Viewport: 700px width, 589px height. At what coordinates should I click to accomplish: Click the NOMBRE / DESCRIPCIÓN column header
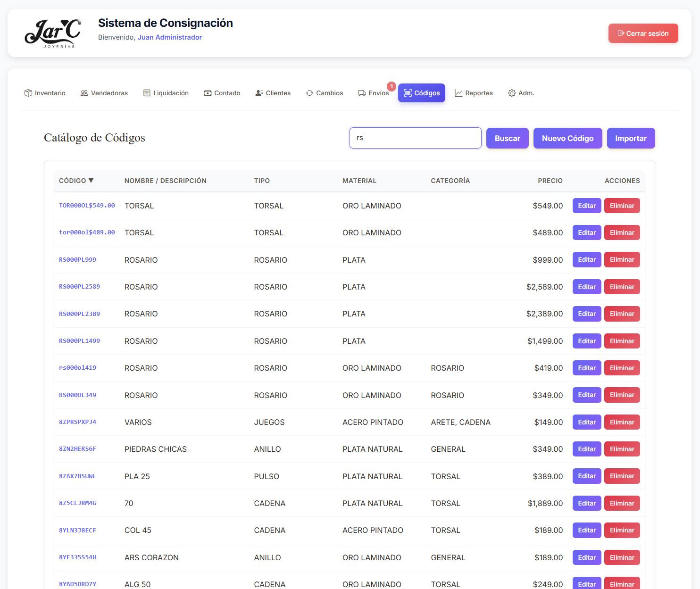coord(166,181)
